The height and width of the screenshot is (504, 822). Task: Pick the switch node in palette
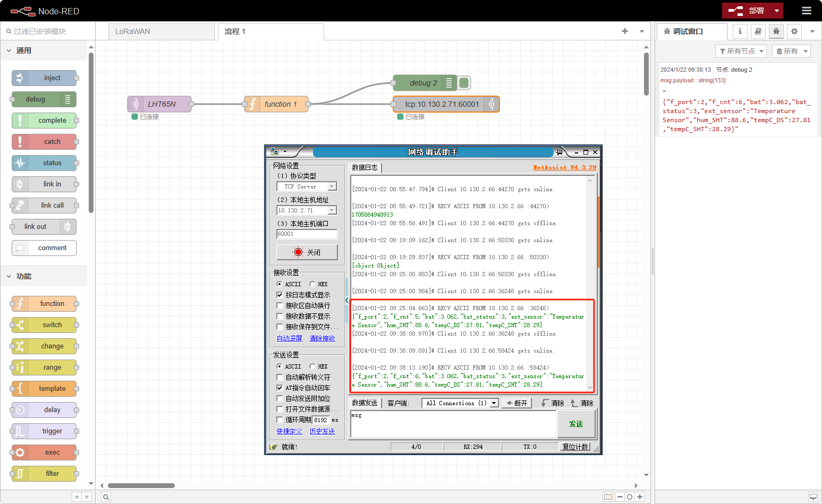pos(44,325)
